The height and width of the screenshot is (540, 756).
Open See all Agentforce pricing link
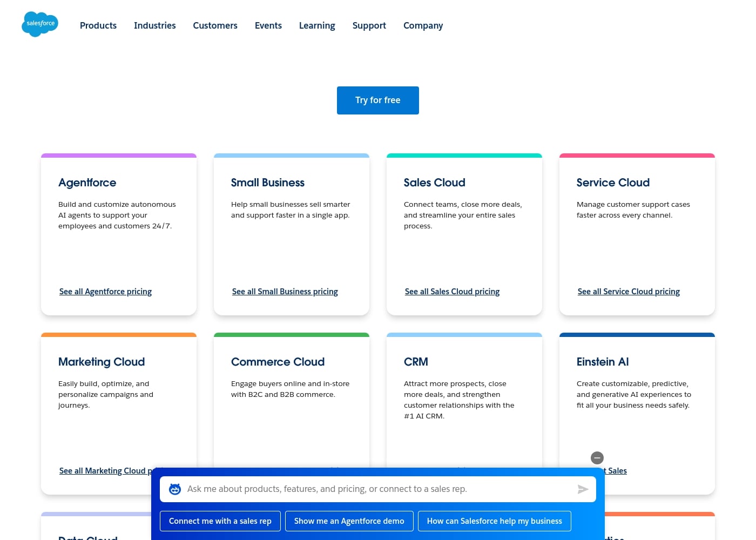105,292
